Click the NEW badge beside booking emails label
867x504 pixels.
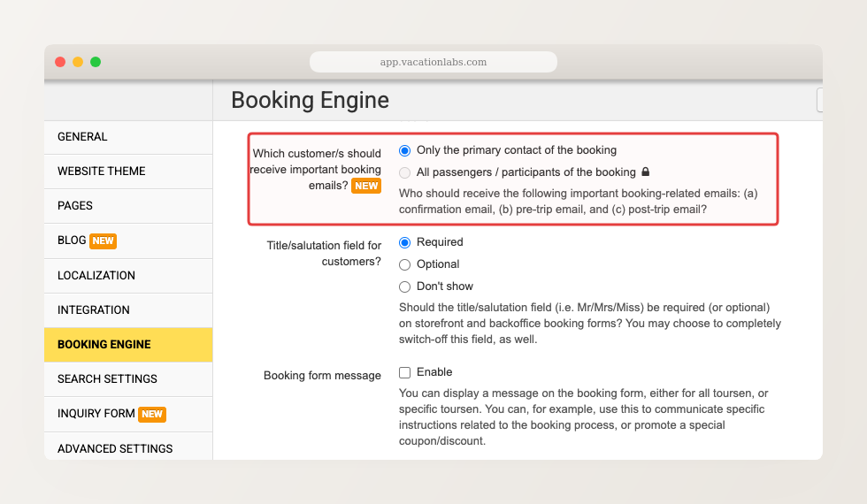point(366,187)
